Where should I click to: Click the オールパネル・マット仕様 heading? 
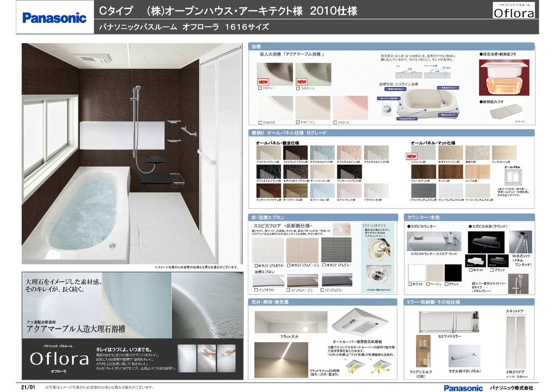tap(433, 143)
